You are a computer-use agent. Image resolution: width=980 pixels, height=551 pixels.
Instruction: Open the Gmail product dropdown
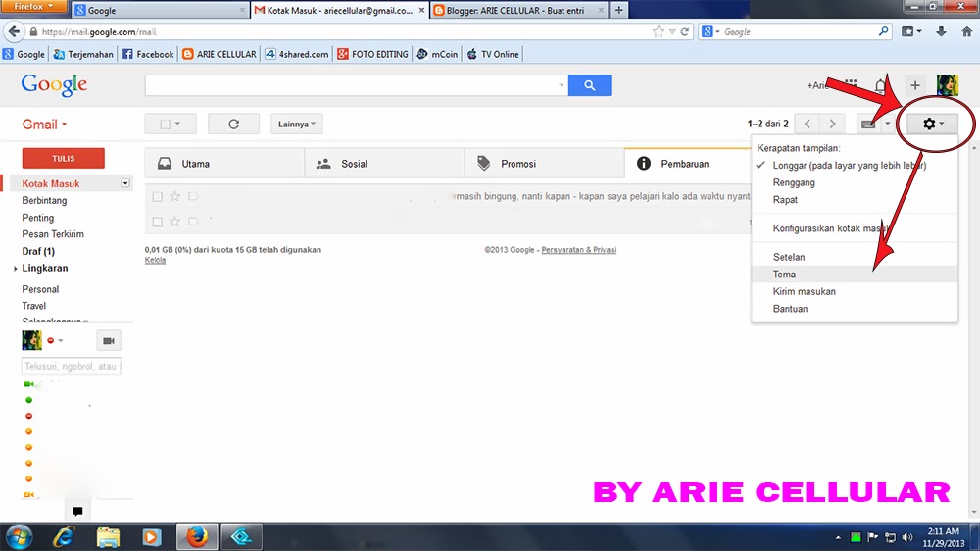point(44,125)
